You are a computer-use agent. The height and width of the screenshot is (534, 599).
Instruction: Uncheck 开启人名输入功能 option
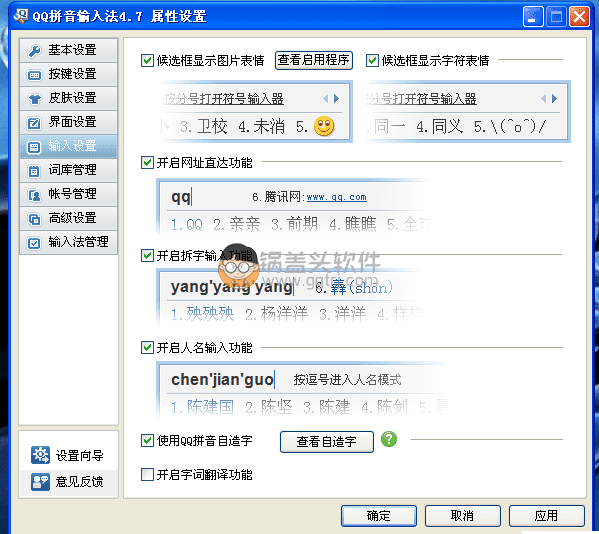[x=147, y=348]
